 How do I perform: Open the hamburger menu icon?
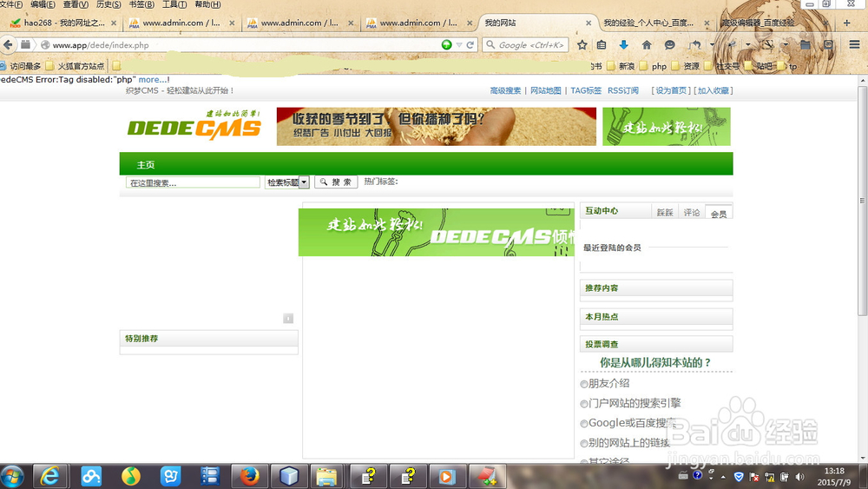coord(854,45)
